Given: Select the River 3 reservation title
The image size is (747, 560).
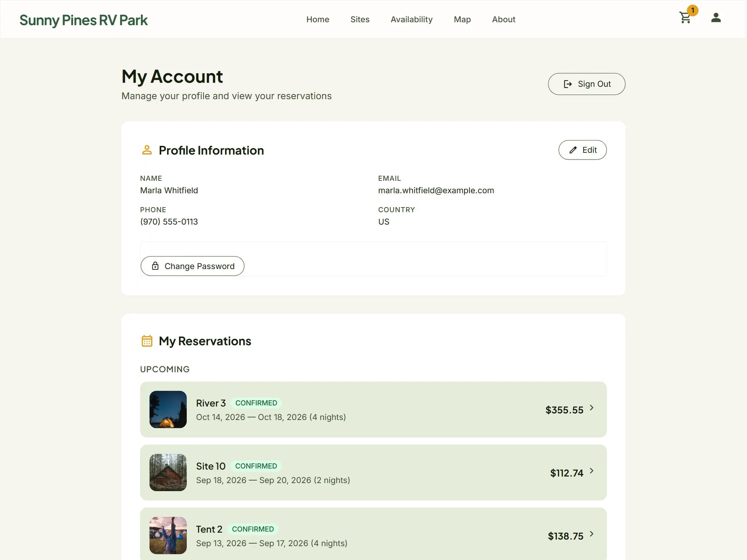Looking at the screenshot, I should [x=211, y=403].
